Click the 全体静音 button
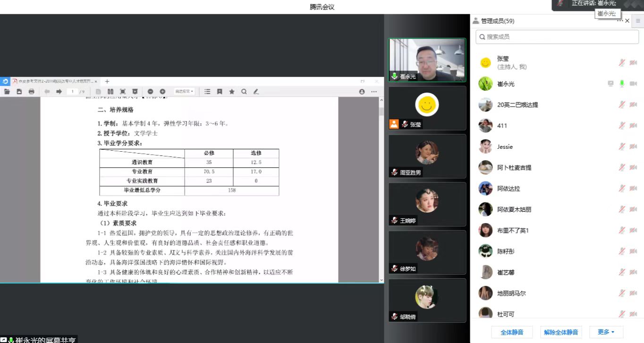Image resolution: width=644 pixels, height=343 pixels. (511, 332)
